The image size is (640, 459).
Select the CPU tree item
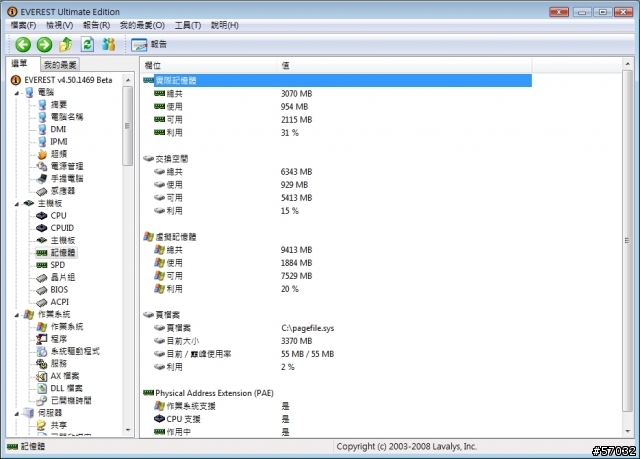tap(58, 215)
